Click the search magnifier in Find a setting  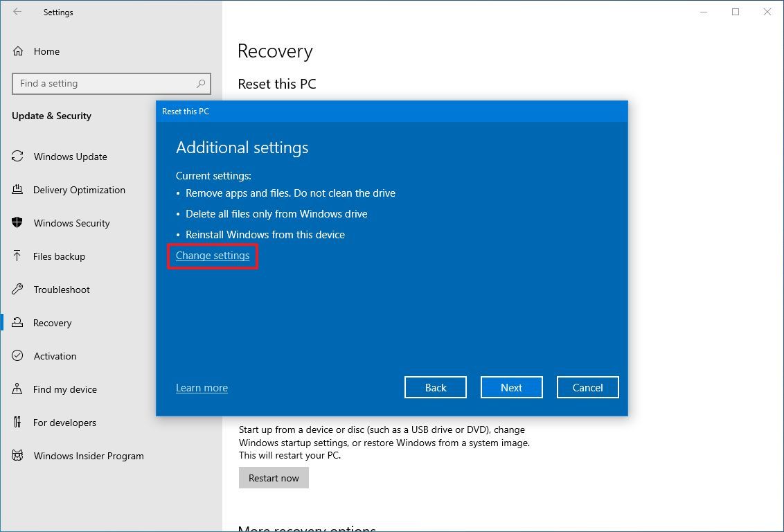click(200, 84)
